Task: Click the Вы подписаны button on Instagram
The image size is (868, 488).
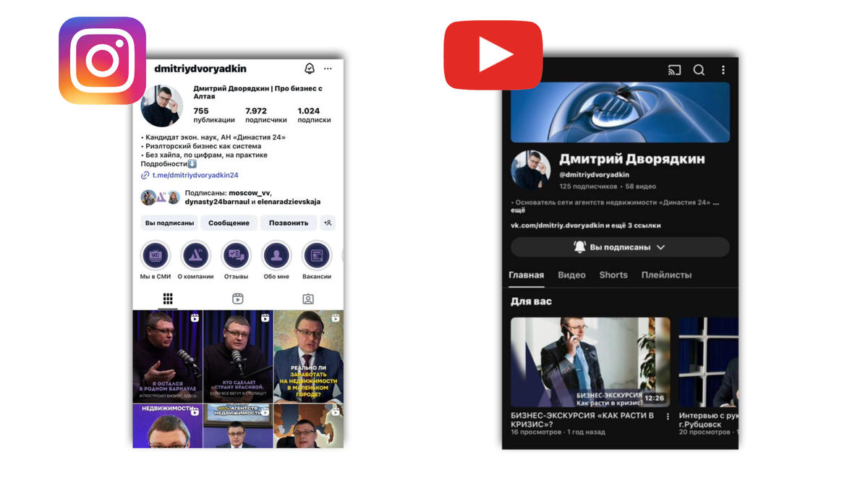Action: 169,223
